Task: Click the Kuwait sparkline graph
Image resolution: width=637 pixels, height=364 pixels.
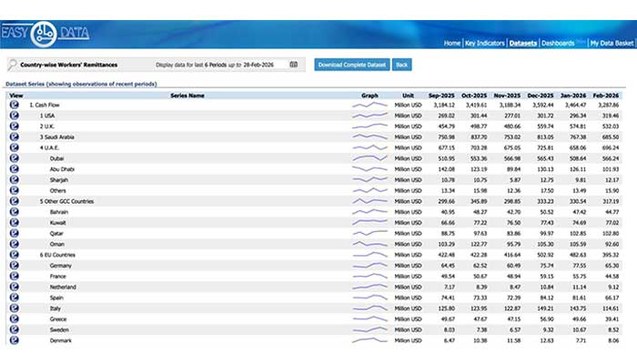Action: click(x=369, y=222)
